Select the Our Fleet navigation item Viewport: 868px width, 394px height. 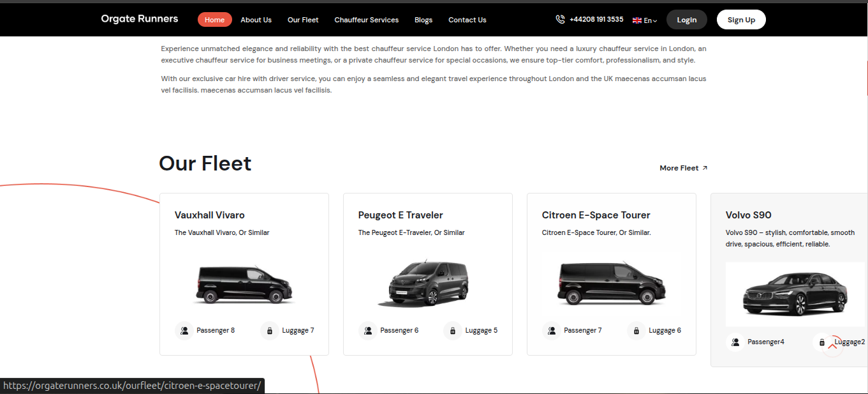point(303,20)
